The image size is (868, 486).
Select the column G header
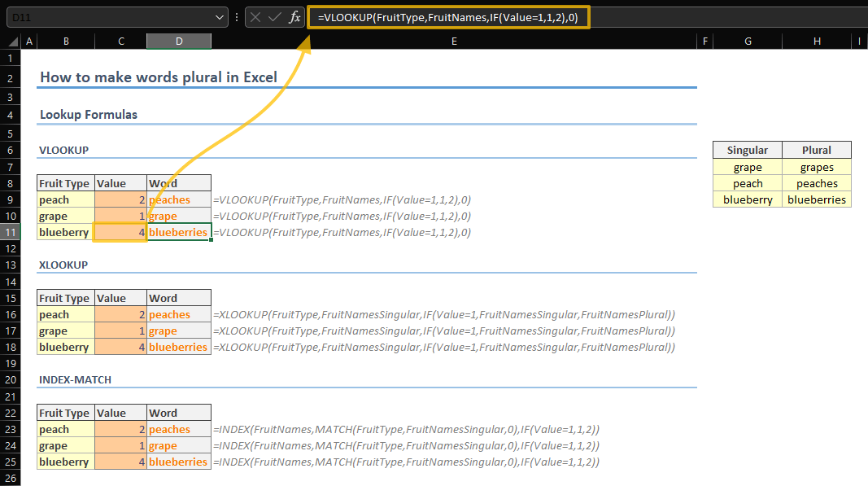click(747, 42)
